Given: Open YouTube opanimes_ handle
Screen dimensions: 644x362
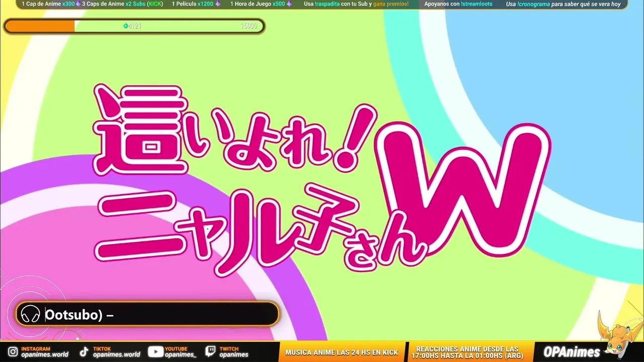Looking at the screenshot, I should click(x=181, y=354).
